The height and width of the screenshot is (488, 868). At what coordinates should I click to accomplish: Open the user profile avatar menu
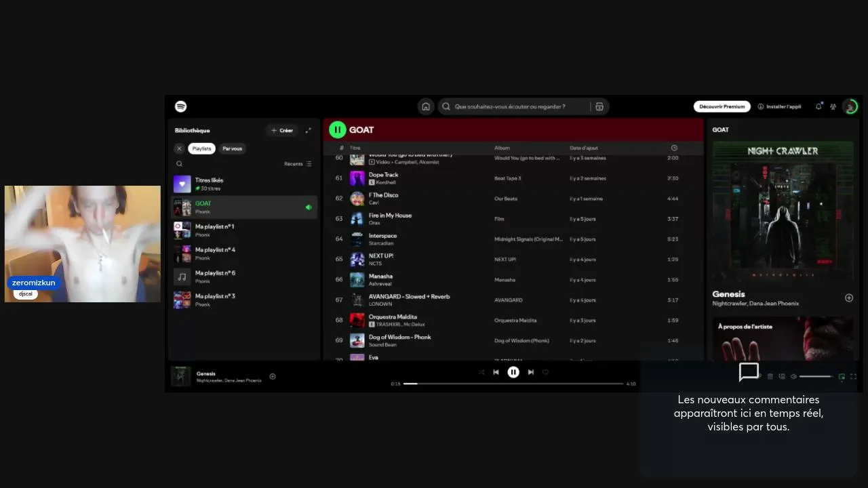850,106
